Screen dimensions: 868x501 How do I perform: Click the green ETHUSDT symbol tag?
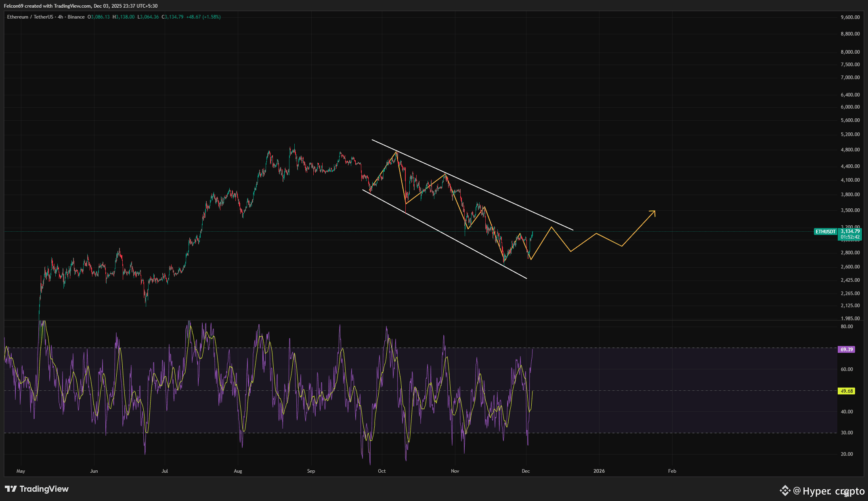[825, 232]
